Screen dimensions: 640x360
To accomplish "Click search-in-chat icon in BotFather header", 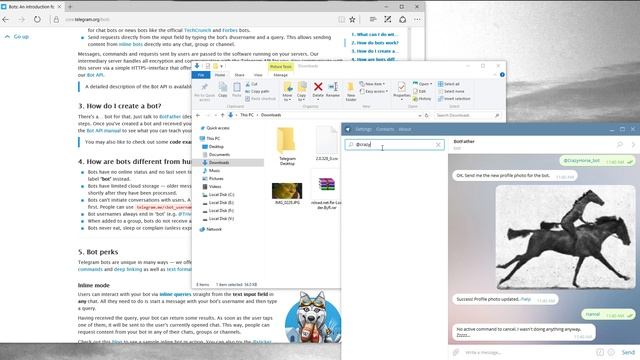I will pos(620,144).
